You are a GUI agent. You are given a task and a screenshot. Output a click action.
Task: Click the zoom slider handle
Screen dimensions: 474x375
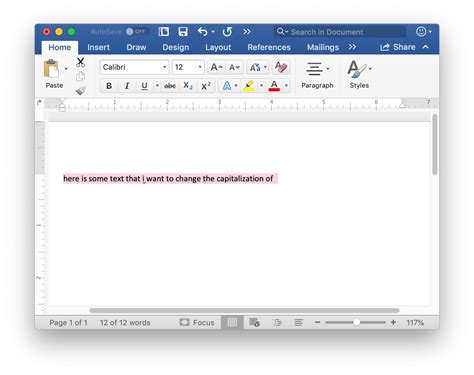point(356,322)
